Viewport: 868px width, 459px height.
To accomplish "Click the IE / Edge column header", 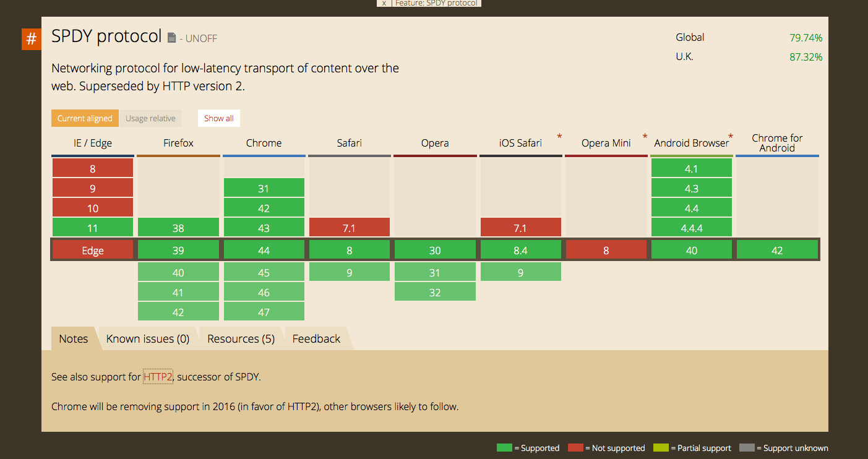I will [92, 143].
